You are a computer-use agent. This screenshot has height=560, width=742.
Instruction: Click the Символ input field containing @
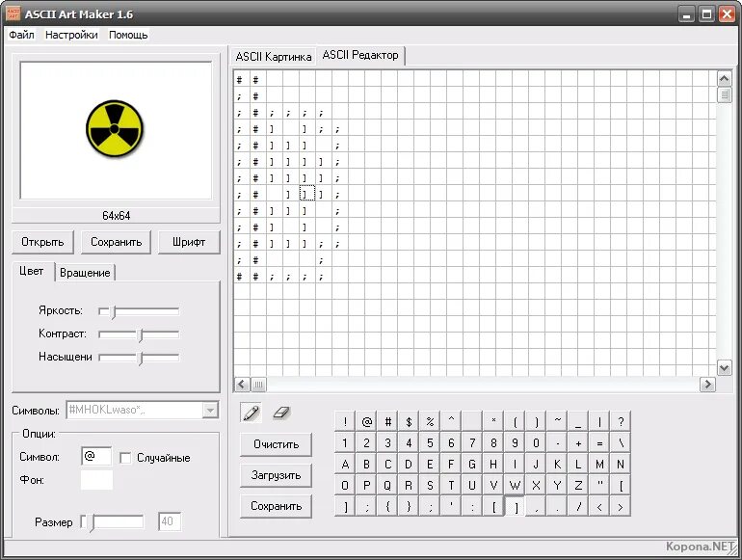click(96, 456)
